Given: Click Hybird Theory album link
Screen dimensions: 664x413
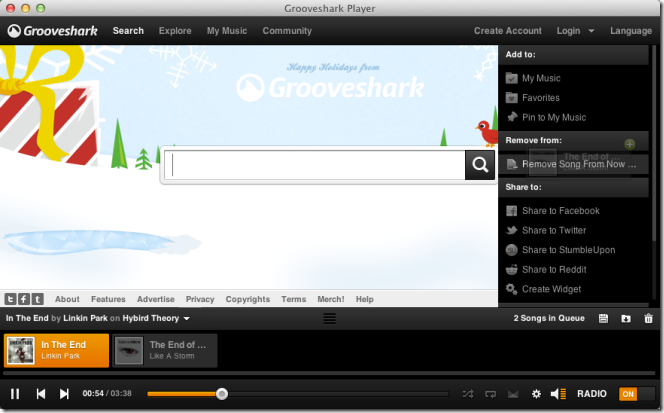Looking at the screenshot, I should pos(151,318).
